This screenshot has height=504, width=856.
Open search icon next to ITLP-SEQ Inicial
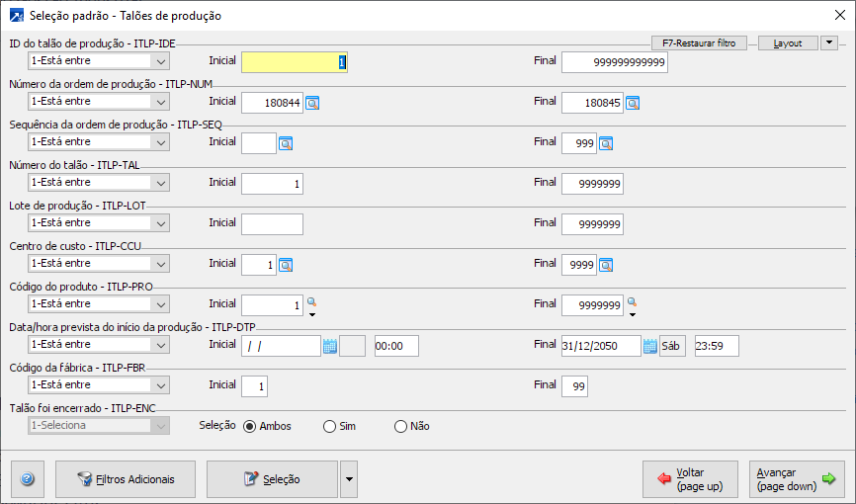pyautogui.click(x=286, y=142)
